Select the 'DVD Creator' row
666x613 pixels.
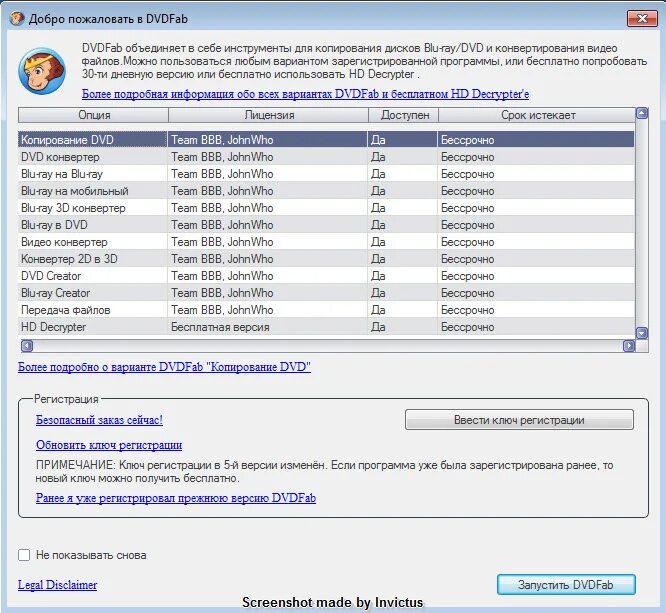pos(326,276)
